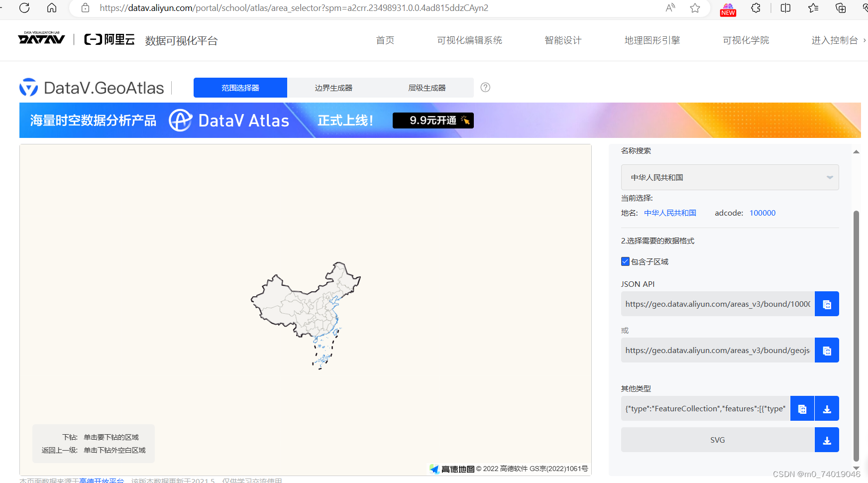Add page to favorites star icon
868x483 pixels.
(x=695, y=8)
